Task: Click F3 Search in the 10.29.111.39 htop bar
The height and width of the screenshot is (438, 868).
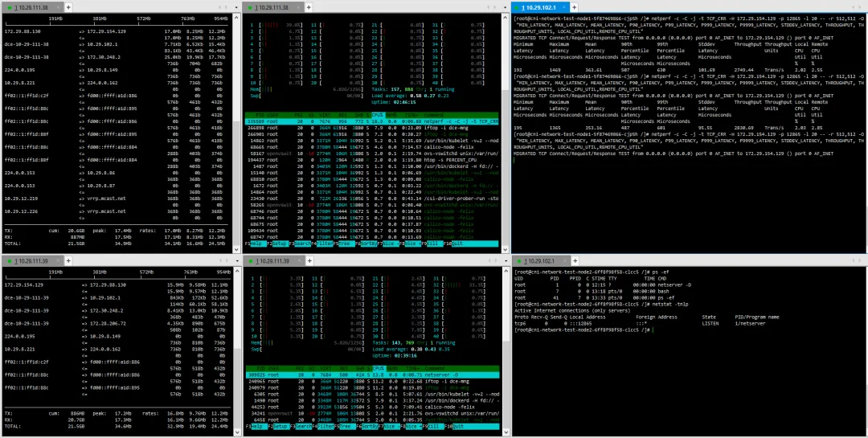Action: tap(301, 427)
